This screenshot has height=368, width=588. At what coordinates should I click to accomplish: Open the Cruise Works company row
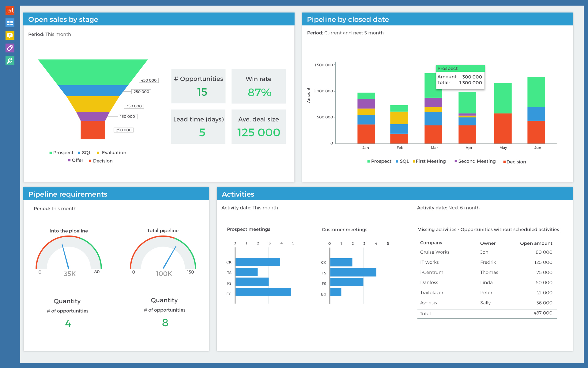pyautogui.click(x=434, y=252)
